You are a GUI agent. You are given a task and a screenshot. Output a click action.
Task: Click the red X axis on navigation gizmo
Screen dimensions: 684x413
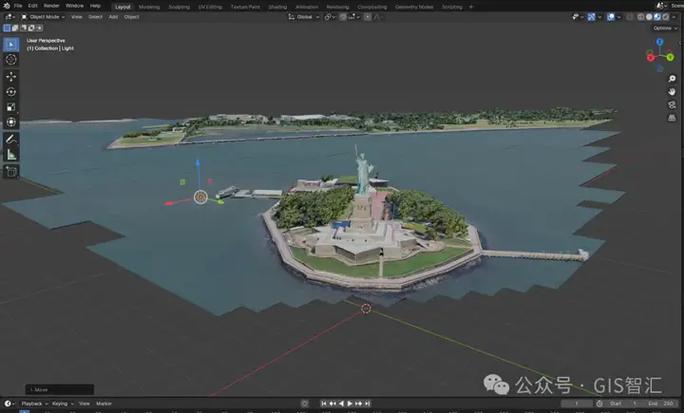click(x=650, y=58)
